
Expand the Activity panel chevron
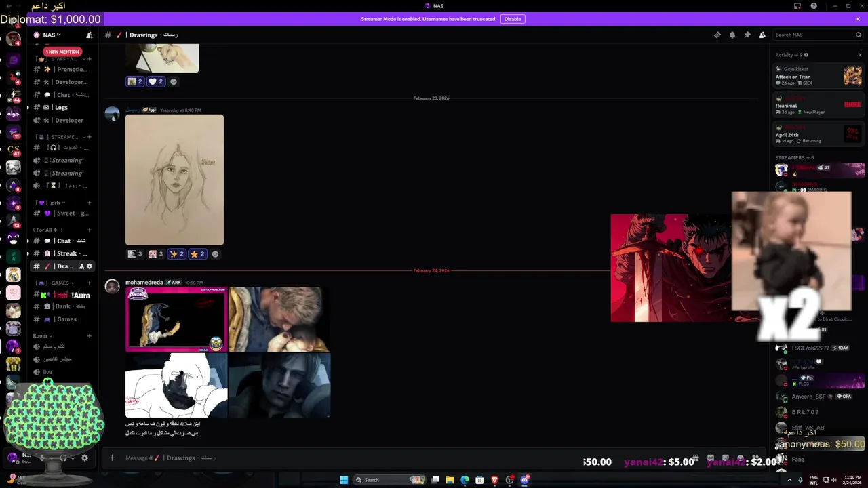pyautogui.click(x=860, y=55)
